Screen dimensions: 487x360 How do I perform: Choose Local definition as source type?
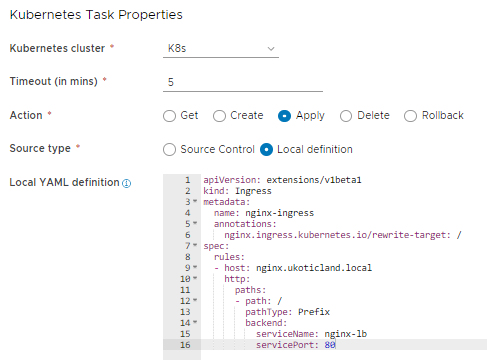(x=266, y=150)
